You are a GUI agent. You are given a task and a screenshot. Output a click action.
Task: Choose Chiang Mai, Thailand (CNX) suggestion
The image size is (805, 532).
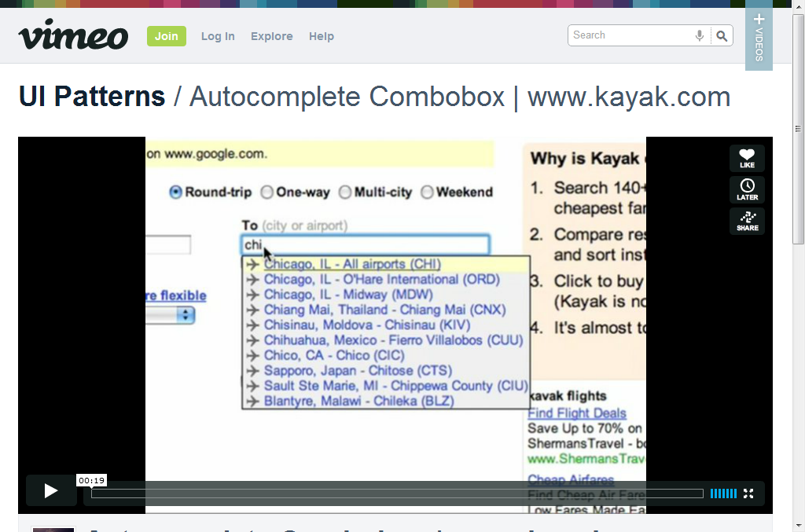point(385,310)
